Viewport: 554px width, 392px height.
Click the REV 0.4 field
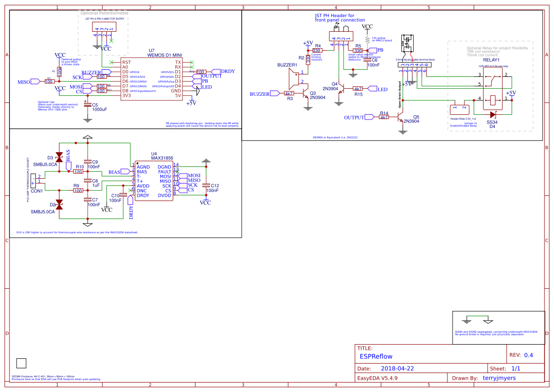(521, 355)
